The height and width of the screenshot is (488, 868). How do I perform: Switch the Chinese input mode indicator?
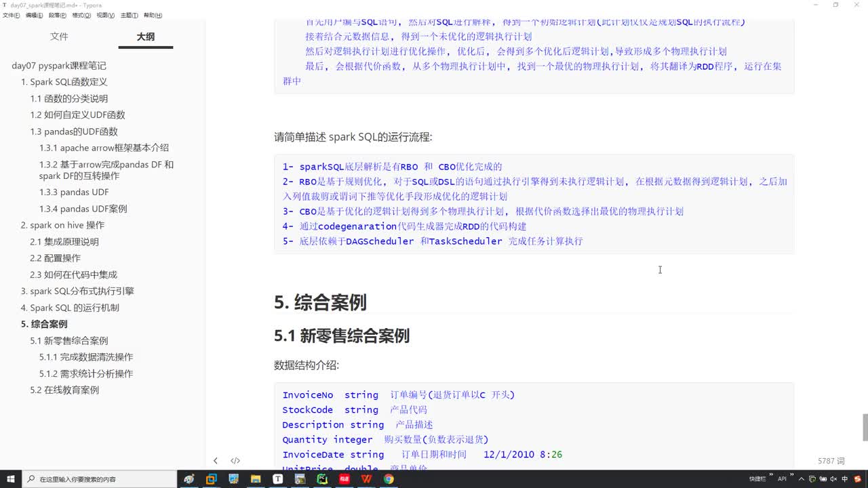tap(845, 479)
